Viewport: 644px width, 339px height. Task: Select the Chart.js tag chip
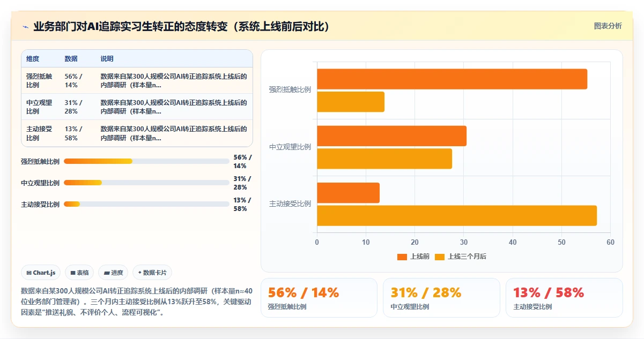tap(41, 273)
